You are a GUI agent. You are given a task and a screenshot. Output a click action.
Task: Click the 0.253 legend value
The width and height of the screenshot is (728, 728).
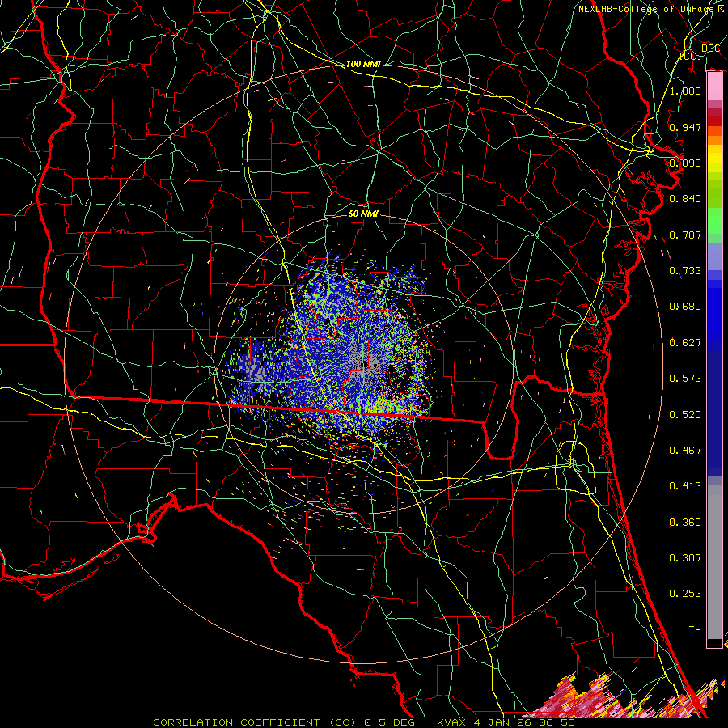coord(685,594)
